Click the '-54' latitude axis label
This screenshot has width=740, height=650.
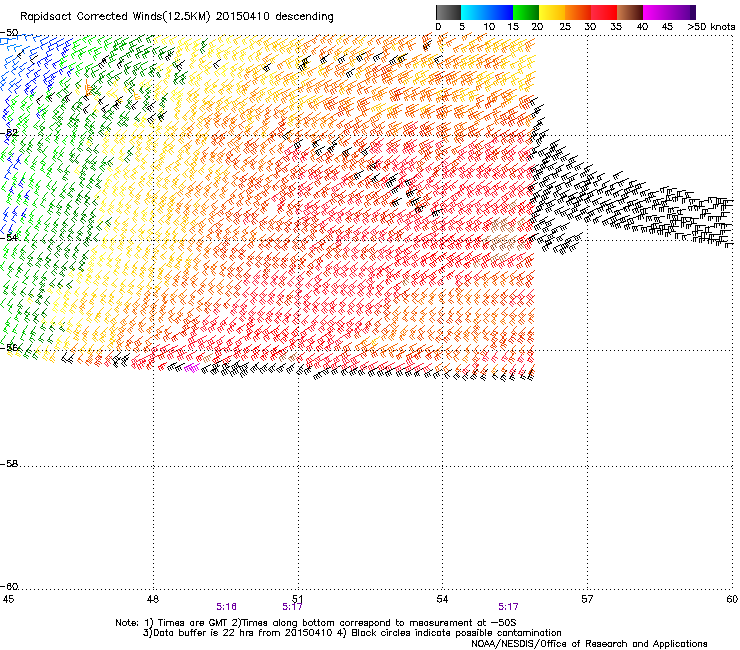point(9,237)
